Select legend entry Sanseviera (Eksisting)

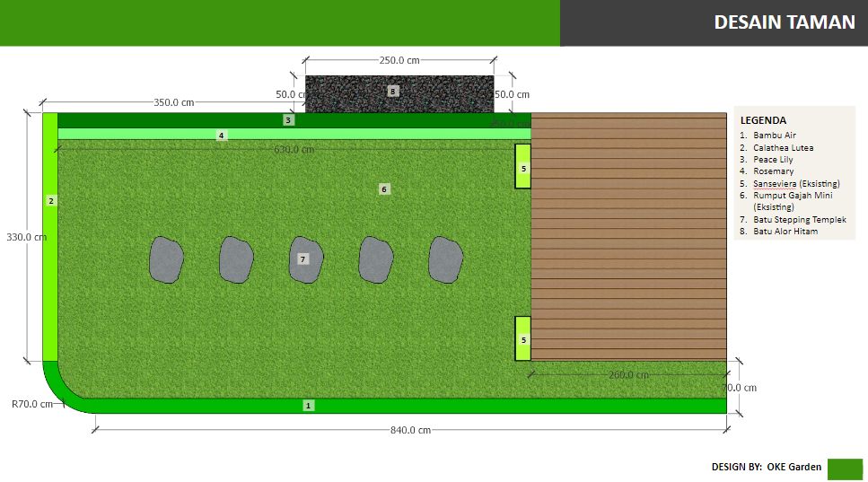(796, 184)
